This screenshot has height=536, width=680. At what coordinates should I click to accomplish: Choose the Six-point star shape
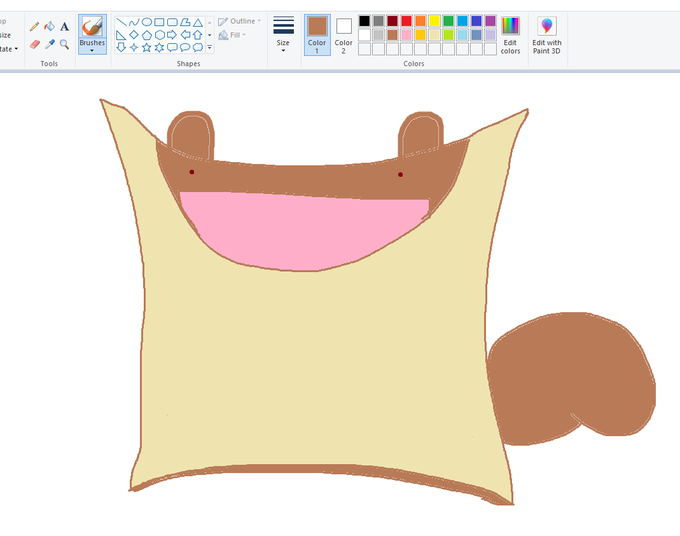pyautogui.click(x=160, y=47)
